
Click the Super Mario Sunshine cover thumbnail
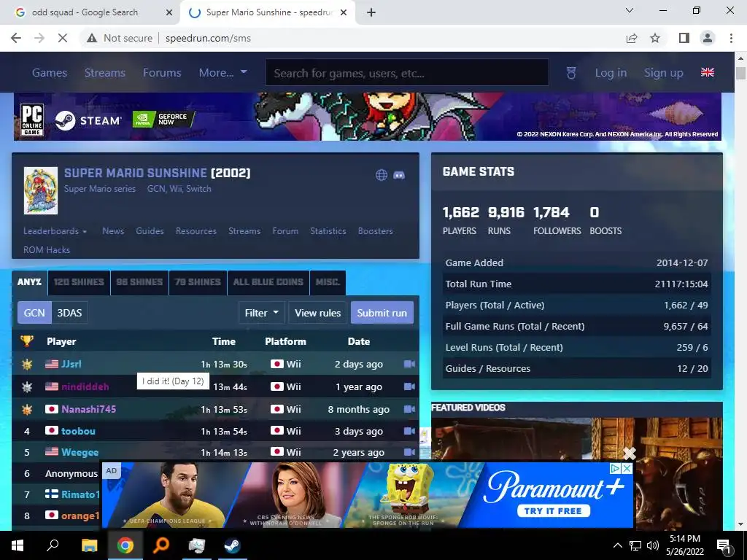pos(41,190)
